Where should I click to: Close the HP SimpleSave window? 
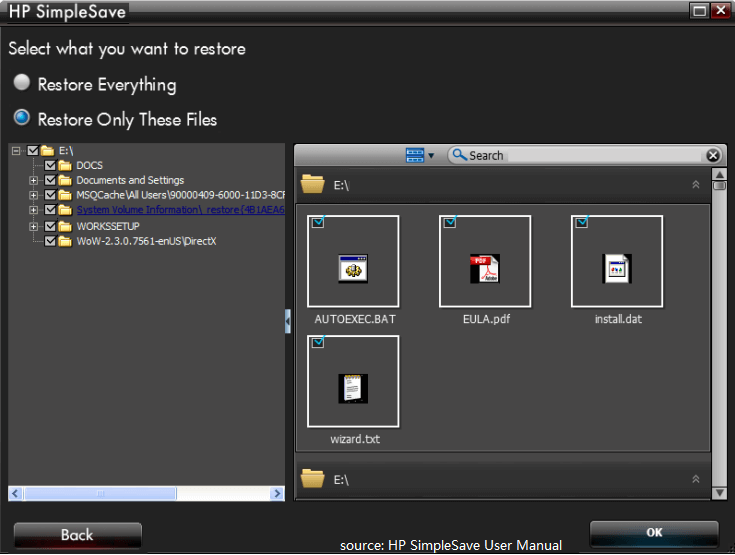[720, 10]
